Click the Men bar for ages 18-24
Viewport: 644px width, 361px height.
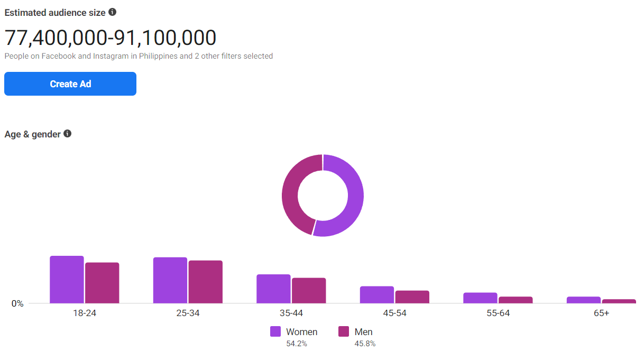click(102, 283)
